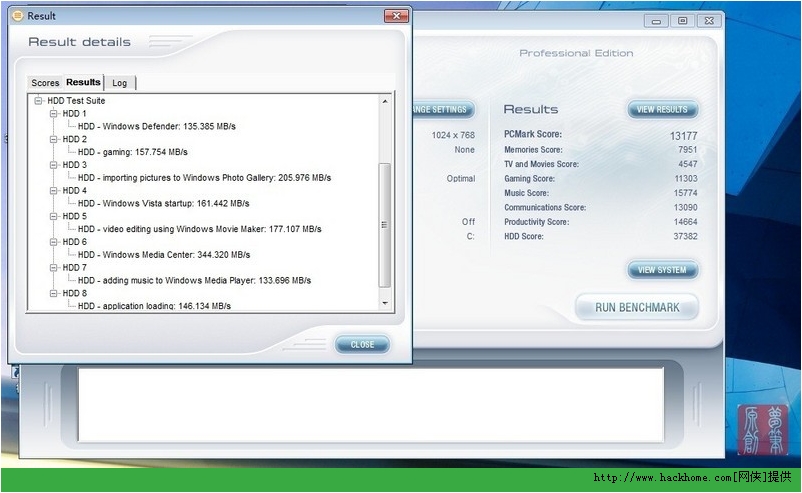The height and width of the screenshot is (493, 802).
Task: Collapse the HDD 7 node
Action: click(x=53, y=267)
